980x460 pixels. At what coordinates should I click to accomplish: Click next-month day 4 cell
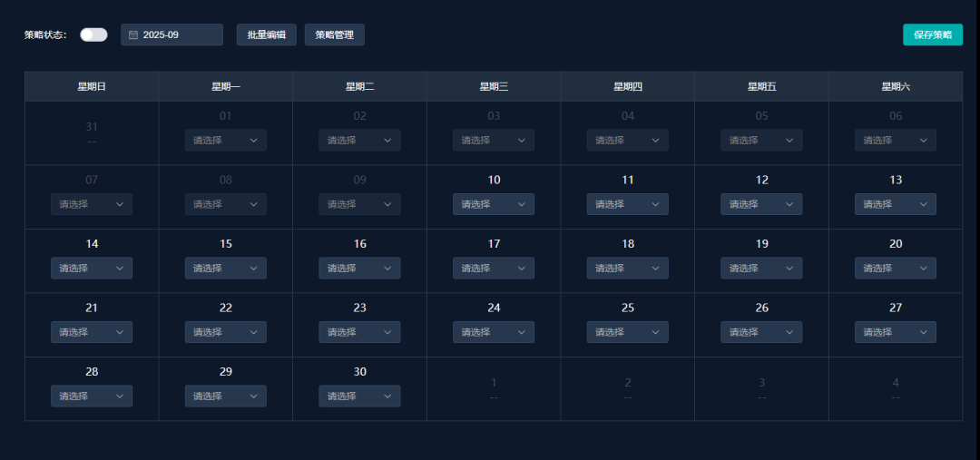point(896,388)
